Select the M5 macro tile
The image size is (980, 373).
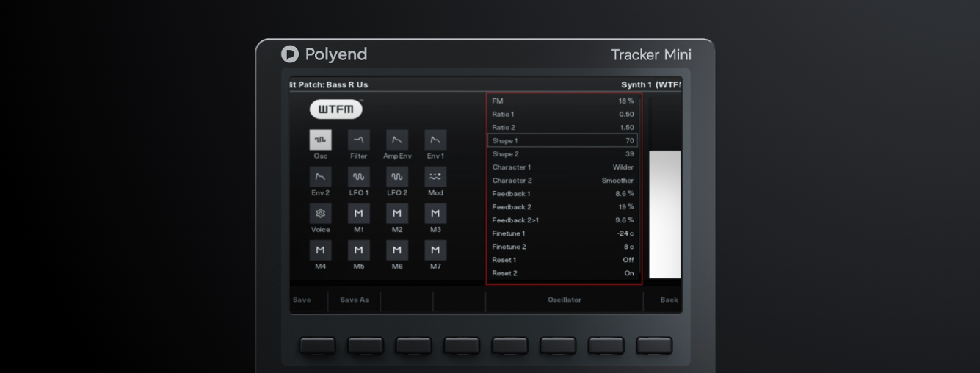[359, 250]
